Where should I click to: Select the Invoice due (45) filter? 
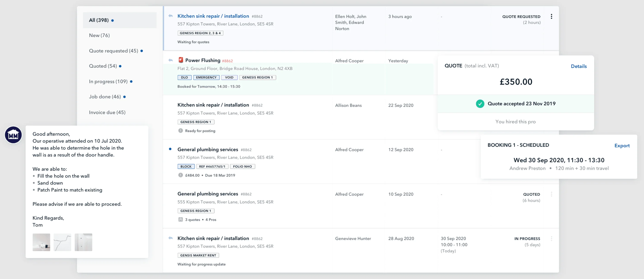click(107, 112)
